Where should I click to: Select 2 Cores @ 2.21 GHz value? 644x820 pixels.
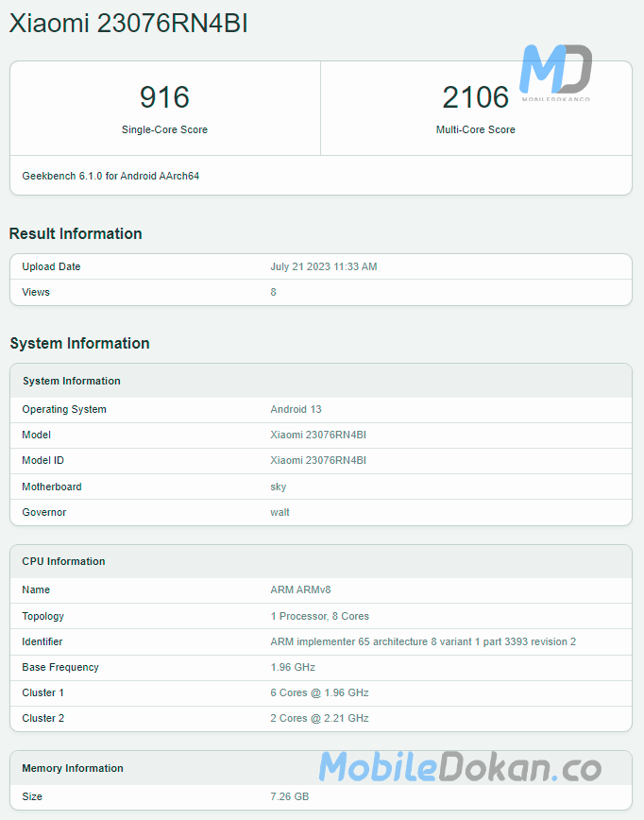(x=319, y=719)
